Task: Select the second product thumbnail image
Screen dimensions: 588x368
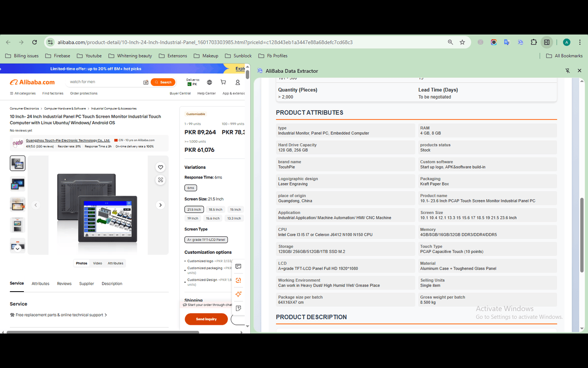Action: pyautogui.click(x=17, y=184)
